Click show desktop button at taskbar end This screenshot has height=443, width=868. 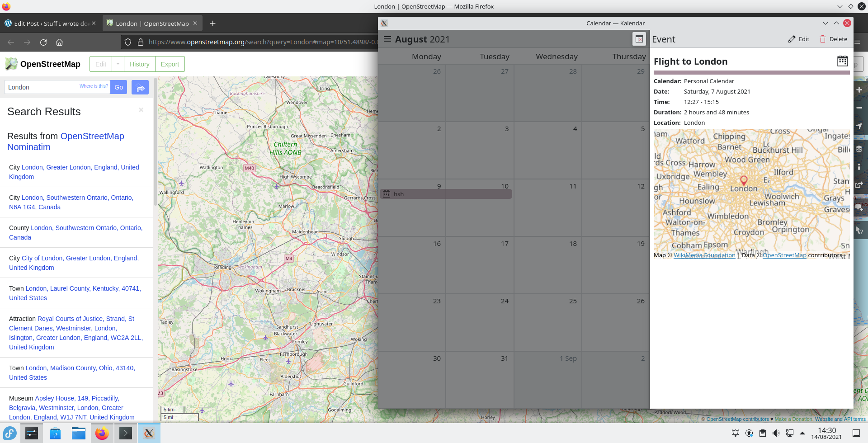(856, 433)
